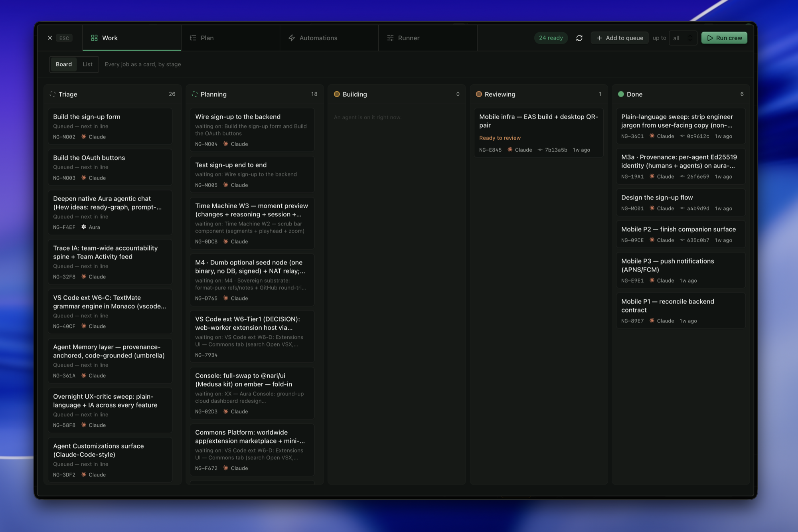Click the 24 ready status badge

click(551, 38)
